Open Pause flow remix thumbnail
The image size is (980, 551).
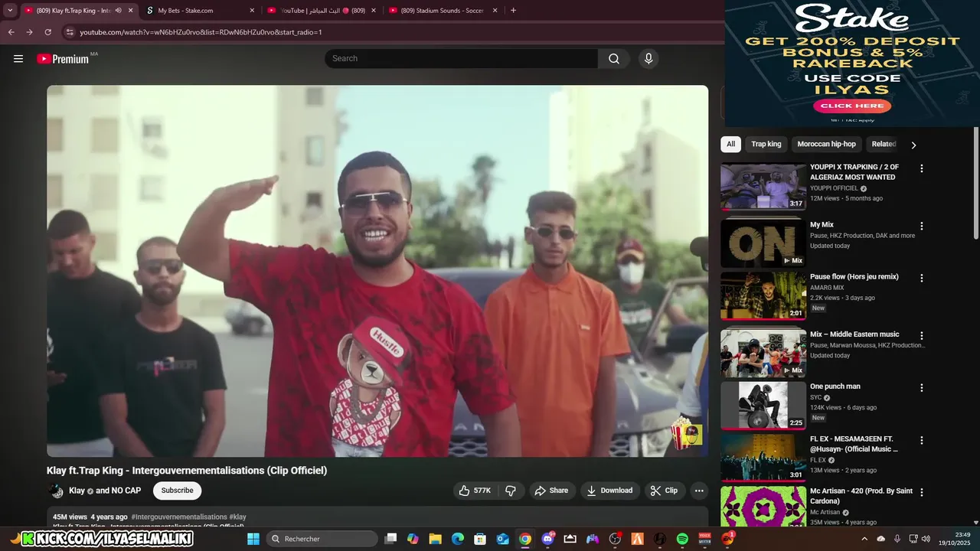763,295
